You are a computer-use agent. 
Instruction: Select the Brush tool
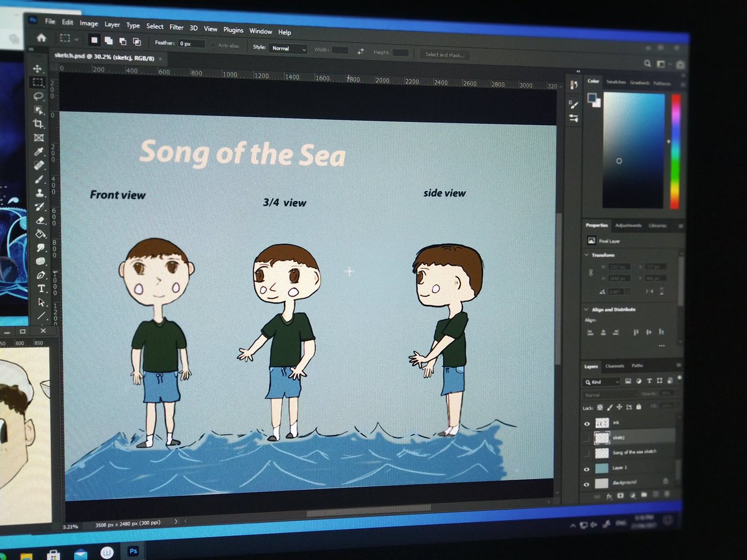pyautogui.click(x=40, y=179)
